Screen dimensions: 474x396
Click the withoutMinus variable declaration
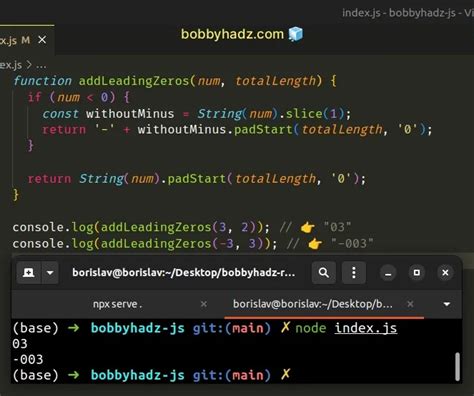tap(130, 114)
